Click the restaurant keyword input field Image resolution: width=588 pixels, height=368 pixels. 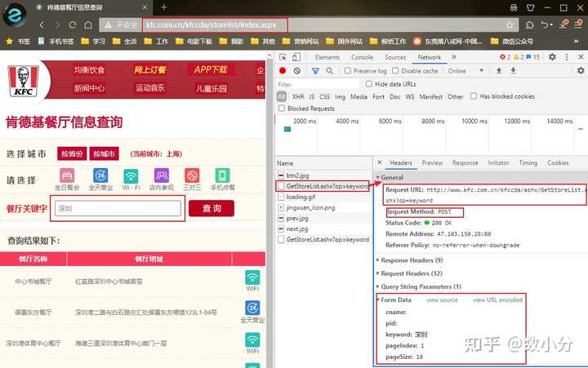[118, 208]
